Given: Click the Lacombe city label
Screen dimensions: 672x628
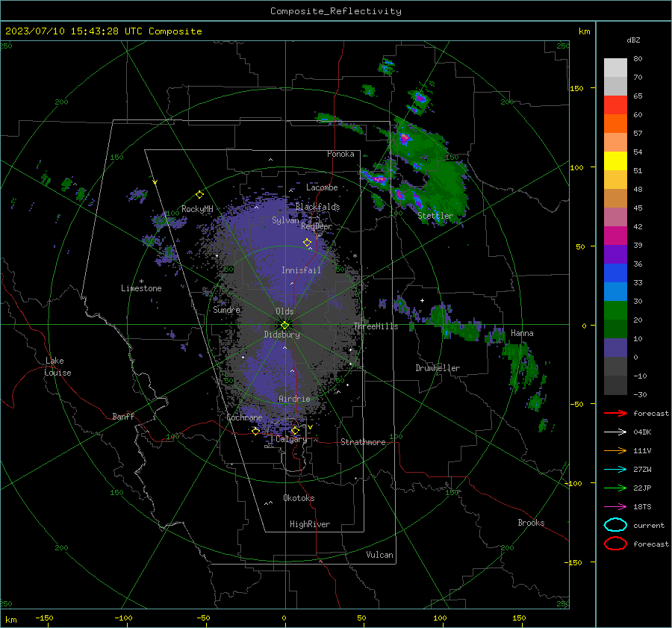Looking at the screenshot, I should (x=322, y=187).
